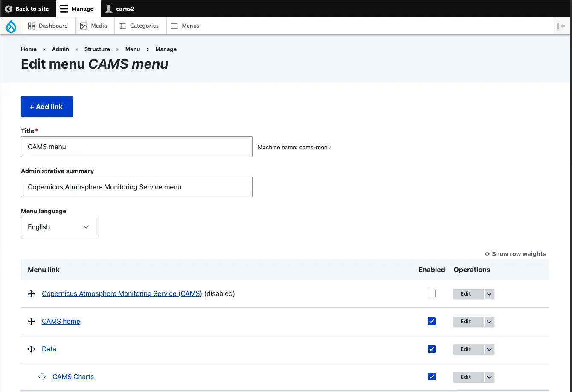Click the drag handle for Data row
572x392 pixels.
(31, 349)
